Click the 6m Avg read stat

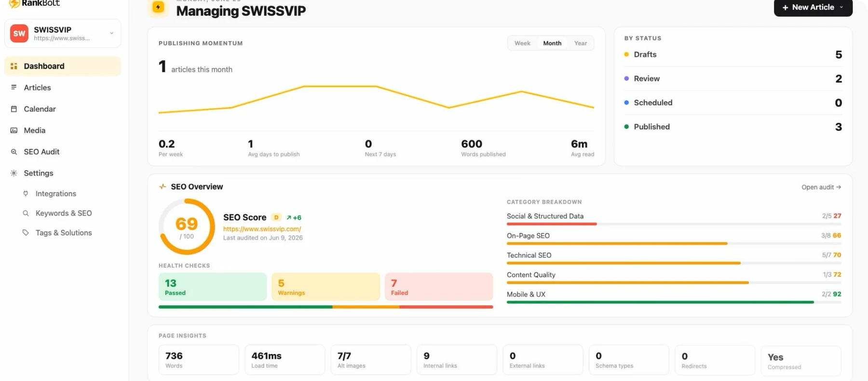(x=583, y=148)
